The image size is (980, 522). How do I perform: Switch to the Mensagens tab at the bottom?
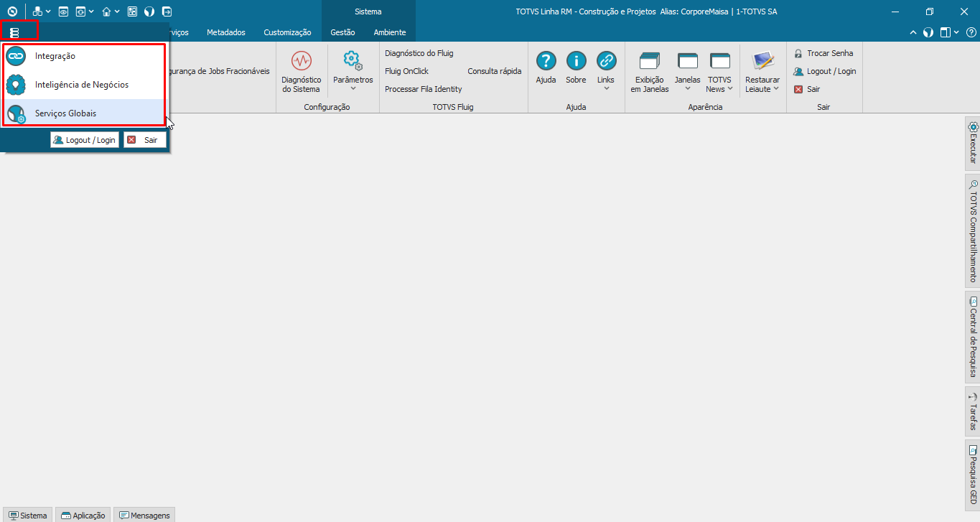pyautogui.click(x=144, y=515)
